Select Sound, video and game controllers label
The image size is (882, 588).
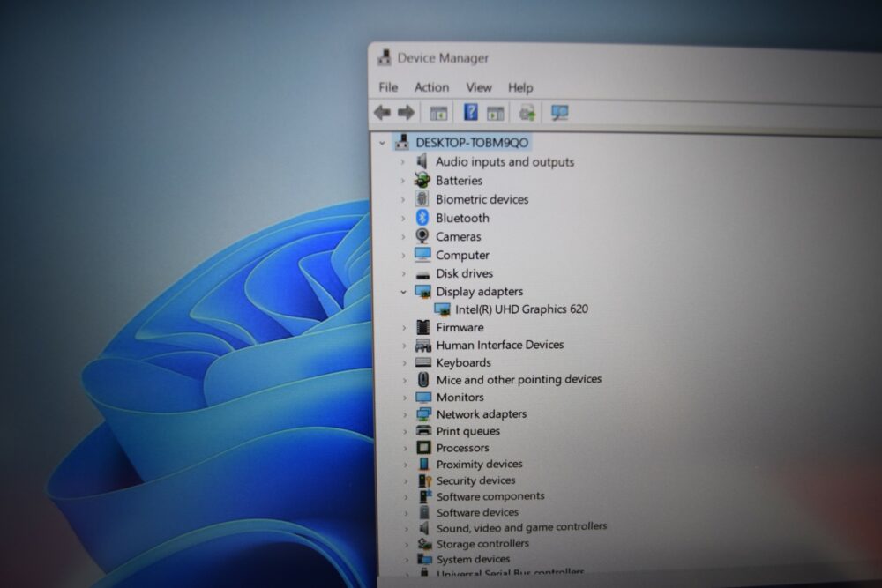click(521, 528)
